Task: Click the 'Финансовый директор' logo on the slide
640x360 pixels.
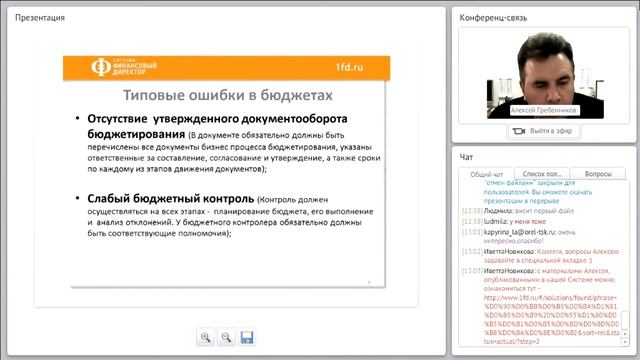Action: point(124,67)
